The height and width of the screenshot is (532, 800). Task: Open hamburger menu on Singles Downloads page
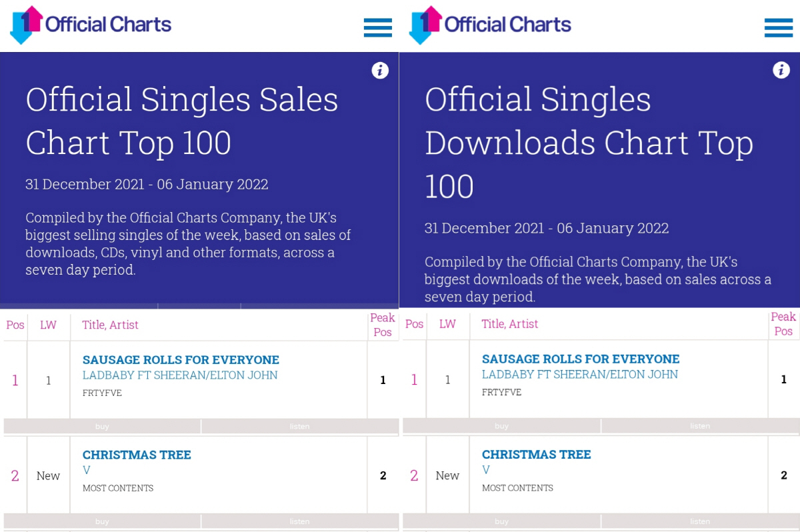(x=778, y=27)
